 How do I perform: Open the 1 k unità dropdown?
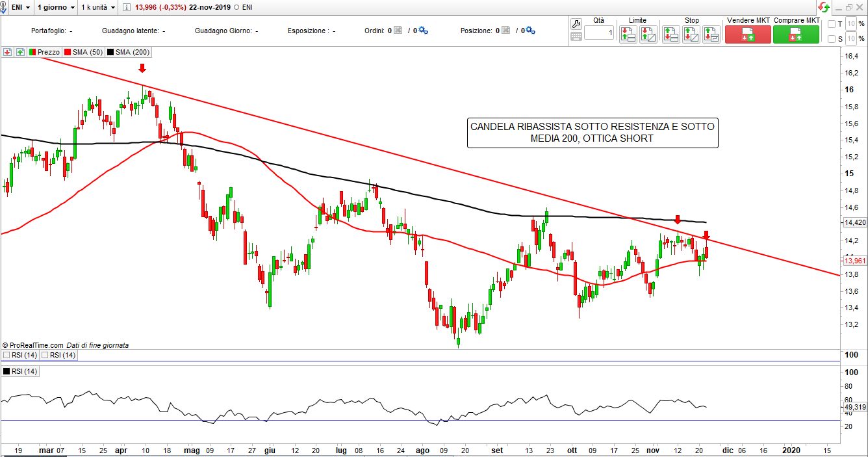coord(99,7)
